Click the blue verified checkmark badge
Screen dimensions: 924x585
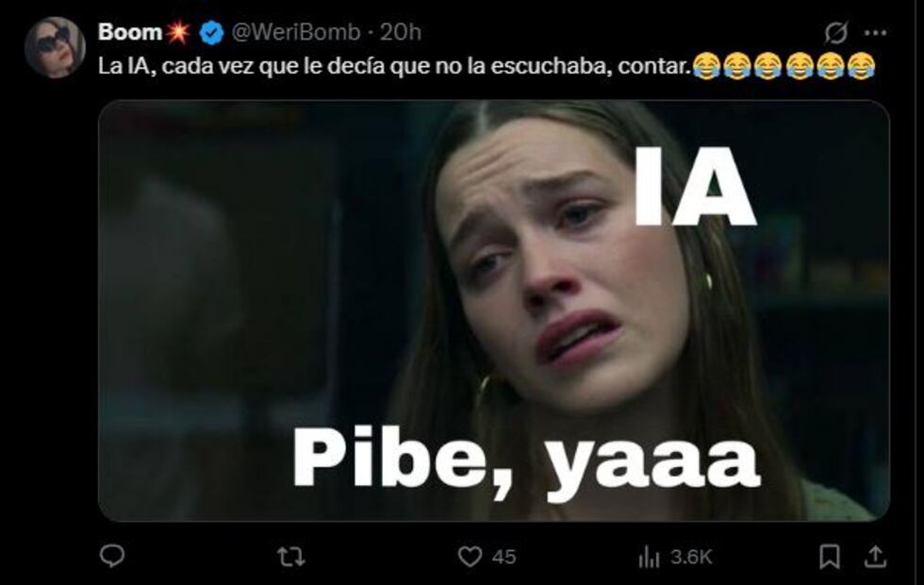click(211, 32)
